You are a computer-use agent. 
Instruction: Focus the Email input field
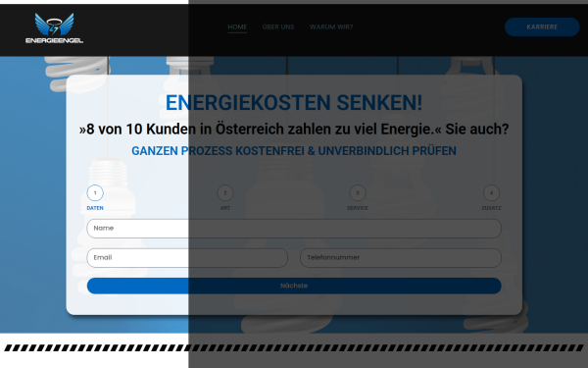[x=187, y=257]
